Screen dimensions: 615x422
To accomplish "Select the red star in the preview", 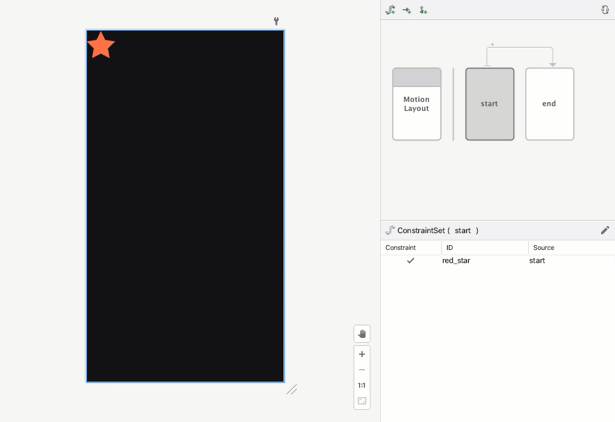I will click(101, 46).
